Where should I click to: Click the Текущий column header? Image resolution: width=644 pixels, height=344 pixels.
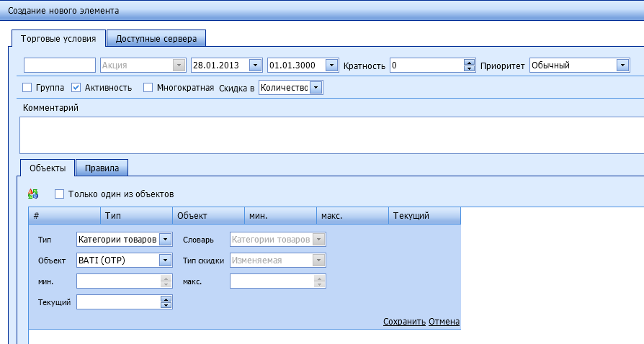tap(424, 215)
